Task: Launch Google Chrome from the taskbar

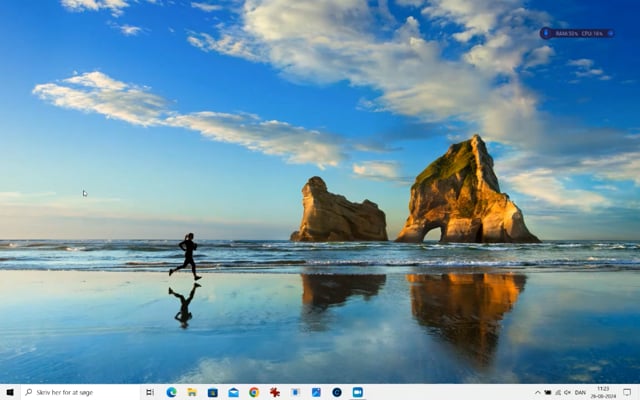Action: (x=254, y=392)
